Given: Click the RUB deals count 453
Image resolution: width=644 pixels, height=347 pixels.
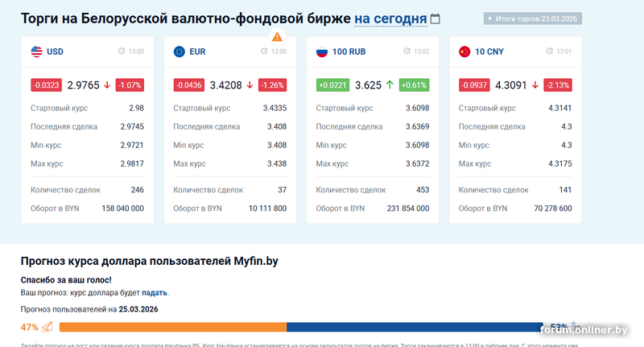Looking at the screenshot, I should (423, 190).
